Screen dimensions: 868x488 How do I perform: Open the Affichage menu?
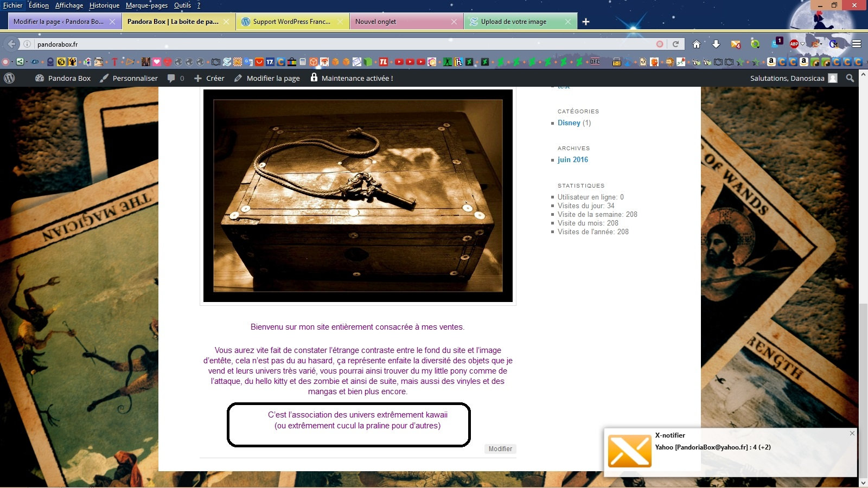point(69,5)
